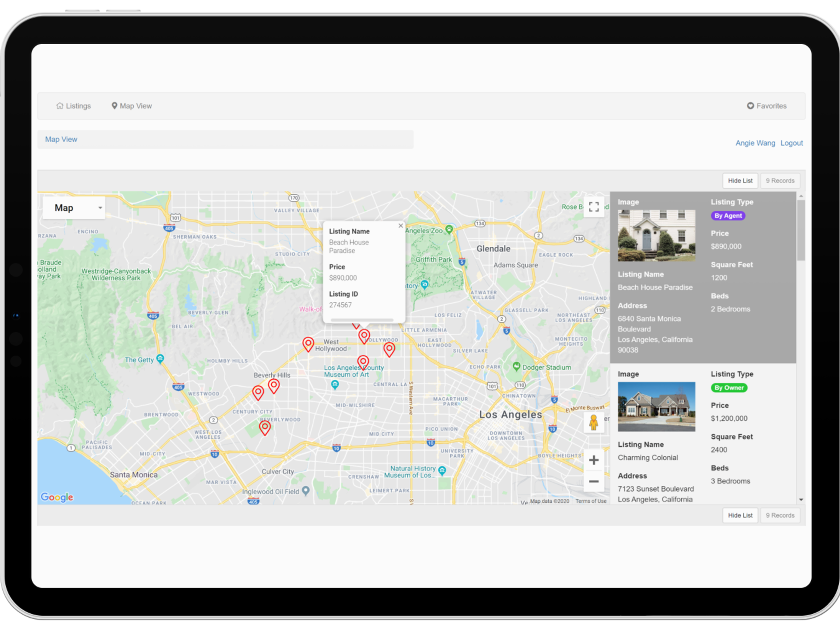Click the Los Angeles County Museum marker
This screenshot has height=630, width=840.
(335, 385)
